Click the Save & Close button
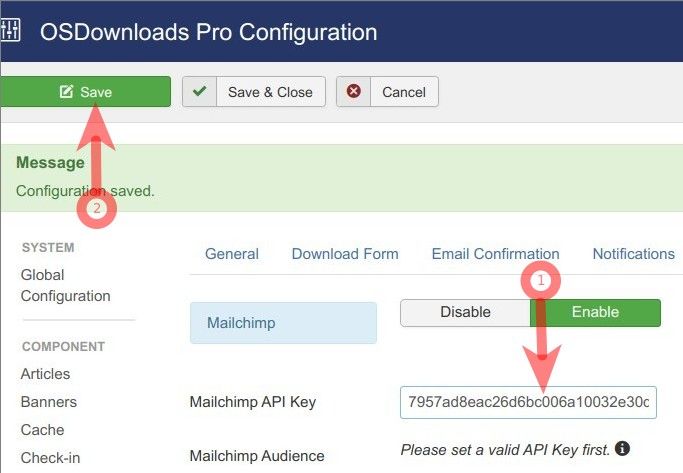The height and width of the screenshot is (473, 683). (x=253, y=92)
